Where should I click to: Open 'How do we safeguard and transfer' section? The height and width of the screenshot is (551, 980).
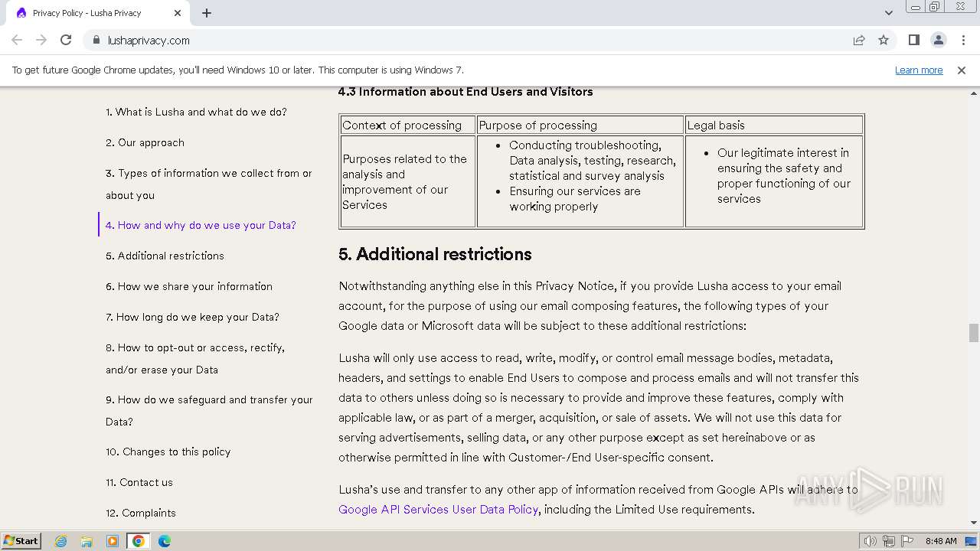[x=209, y=410]
